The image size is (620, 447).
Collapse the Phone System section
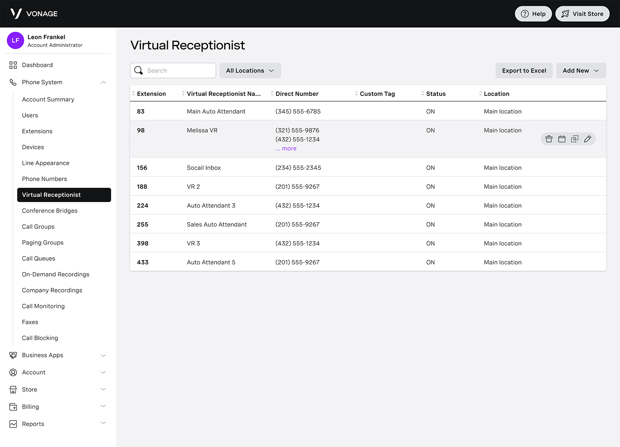click(103, 83)
